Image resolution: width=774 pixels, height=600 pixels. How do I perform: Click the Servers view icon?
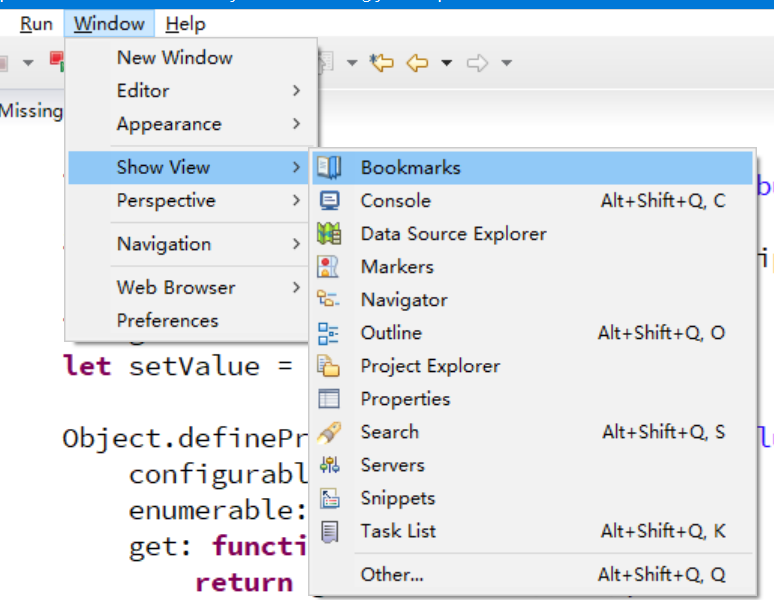(x=329, y=465)
